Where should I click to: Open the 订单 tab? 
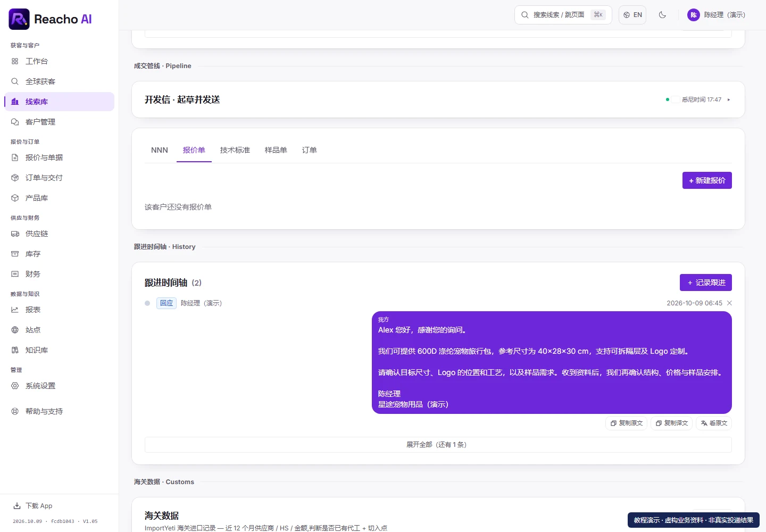[x=310, y=150]
